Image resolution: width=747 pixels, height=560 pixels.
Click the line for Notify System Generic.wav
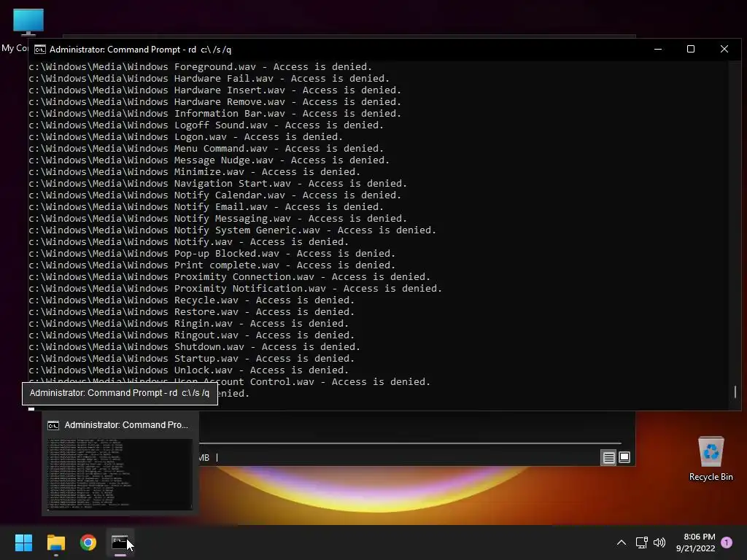click(233, 230)
